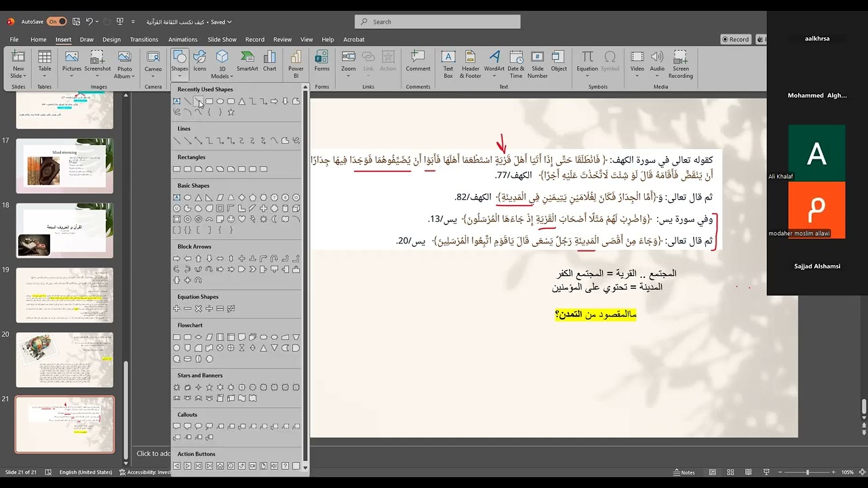The width and height of the screenshot is (868, 488).
Task: Select slide 18 thumbnail
Action: pyautogui.click(x=64, y=230)
